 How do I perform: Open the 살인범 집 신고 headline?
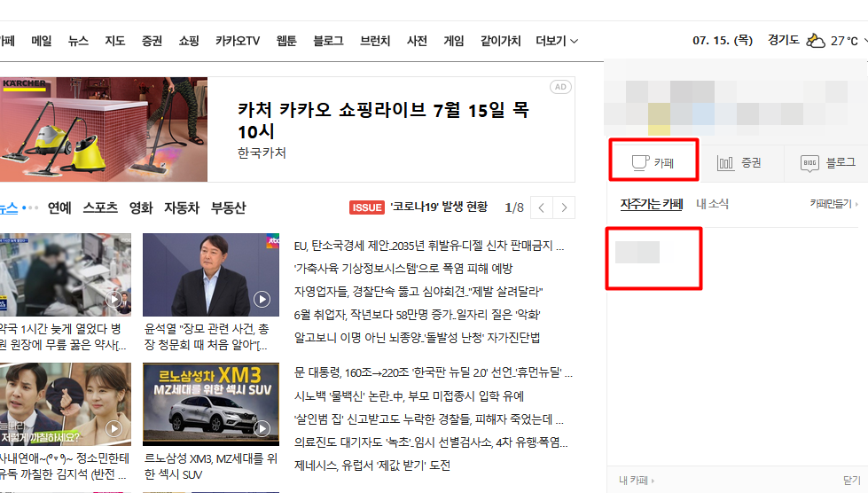(x=429, y=419)
